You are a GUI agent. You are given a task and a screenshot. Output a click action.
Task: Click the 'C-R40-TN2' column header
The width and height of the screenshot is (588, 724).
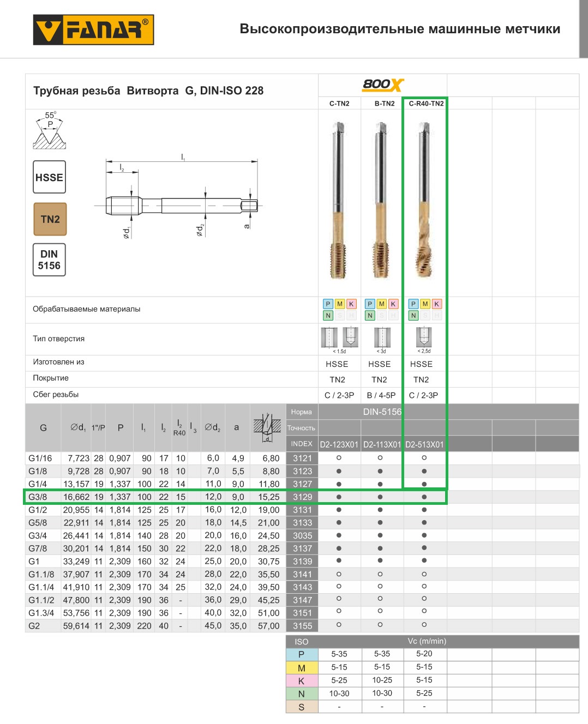tap(427, 104)
